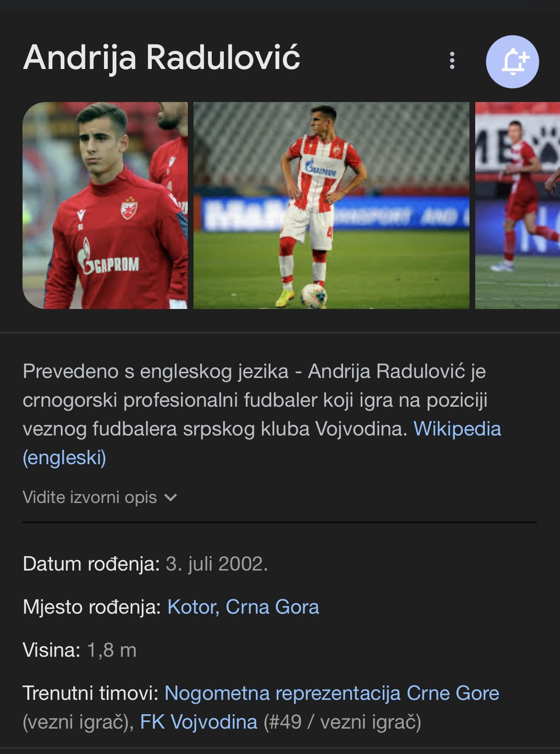The height and width of the screenshot is (754, 560).
Task: Tap the '#49 / vezni igrač' text
Action: pyautogui.click(x=342, y=722)
